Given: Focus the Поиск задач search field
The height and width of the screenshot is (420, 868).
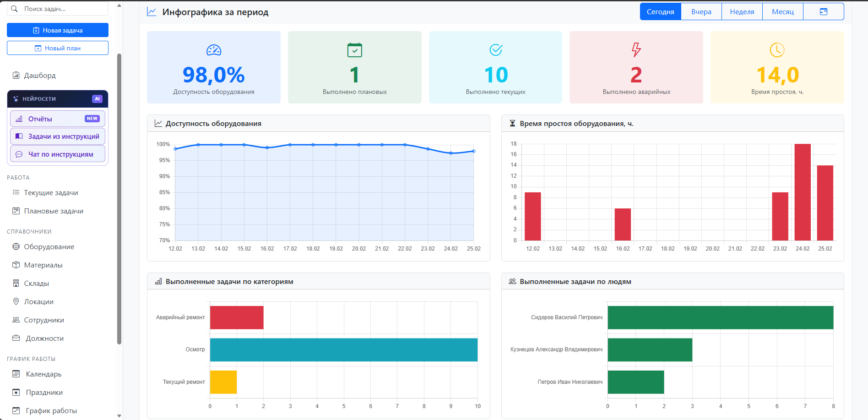Looking at the screenshot, I should pyautogui.click(x=58, y=9).
